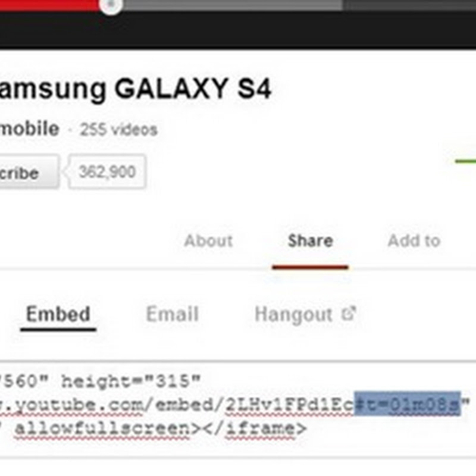Click the highlighted #t=01m08s text
The width and height of the screenshot is (476, 476).
click(408, 404)
